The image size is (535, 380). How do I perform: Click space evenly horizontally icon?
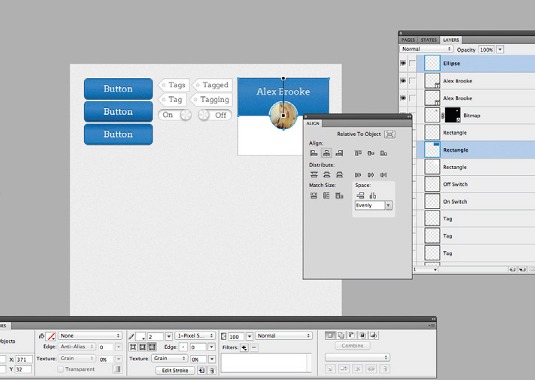click(x=360, y=195)
